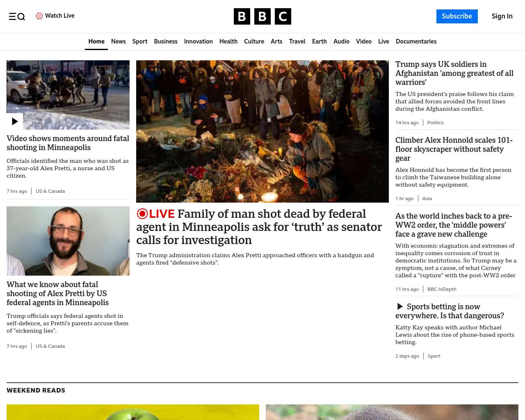The height and width of the screenshot is (420, 525).
Task: Click the Subscribe button
Action: 457,16
